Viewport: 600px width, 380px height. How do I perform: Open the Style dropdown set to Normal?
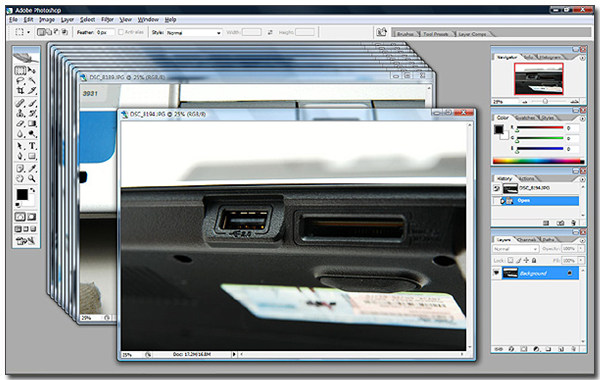click(194, 33)
